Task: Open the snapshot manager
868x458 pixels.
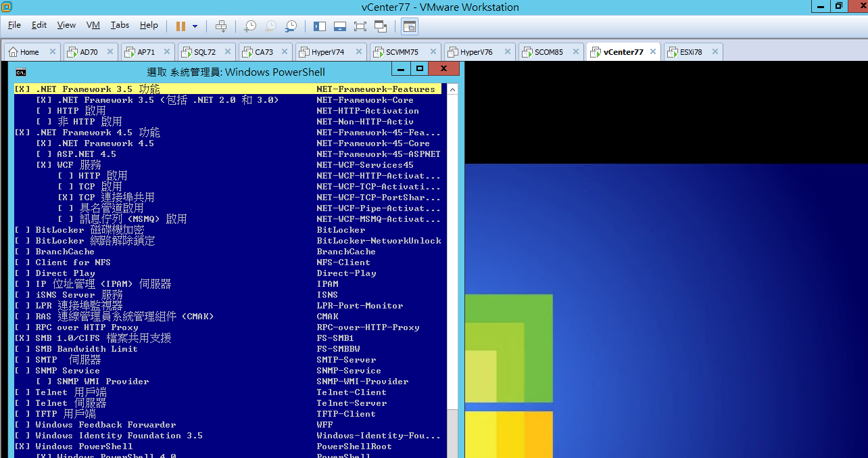Action: click(x=291, y=26)
